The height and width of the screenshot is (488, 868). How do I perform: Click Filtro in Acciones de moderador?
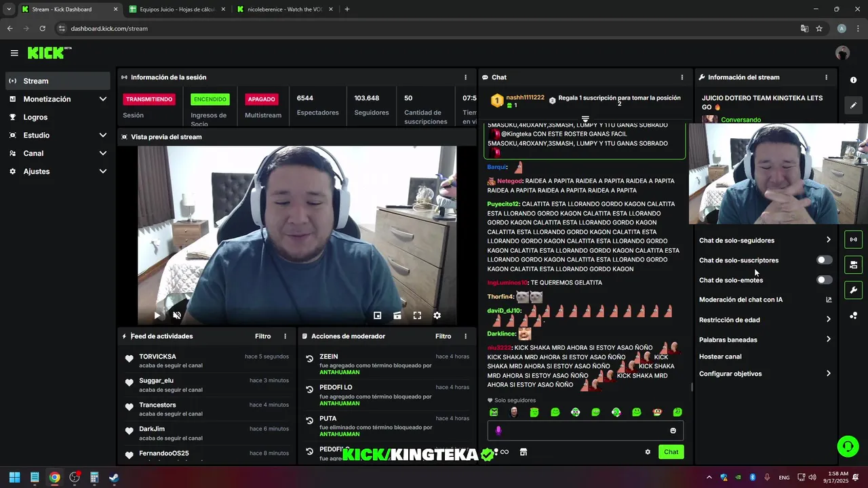pyautogui.click(x=443, y=336)
